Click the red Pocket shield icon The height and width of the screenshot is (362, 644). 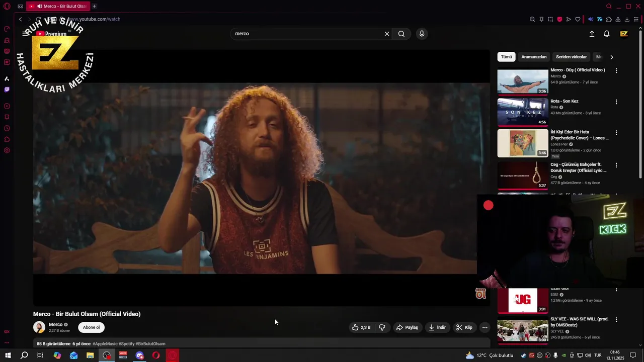tap(559, 20)
